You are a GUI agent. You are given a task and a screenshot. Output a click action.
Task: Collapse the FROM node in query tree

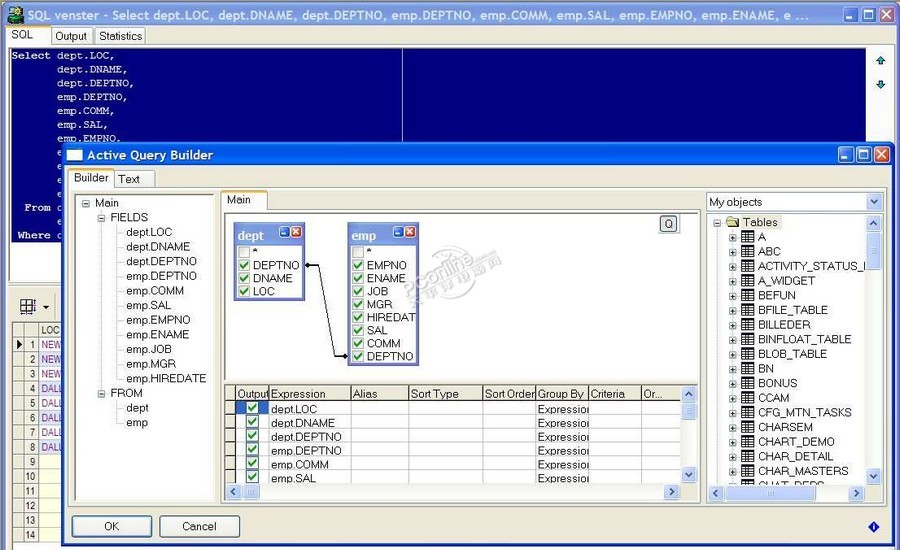pyautogui.click(x=100, y=394)
